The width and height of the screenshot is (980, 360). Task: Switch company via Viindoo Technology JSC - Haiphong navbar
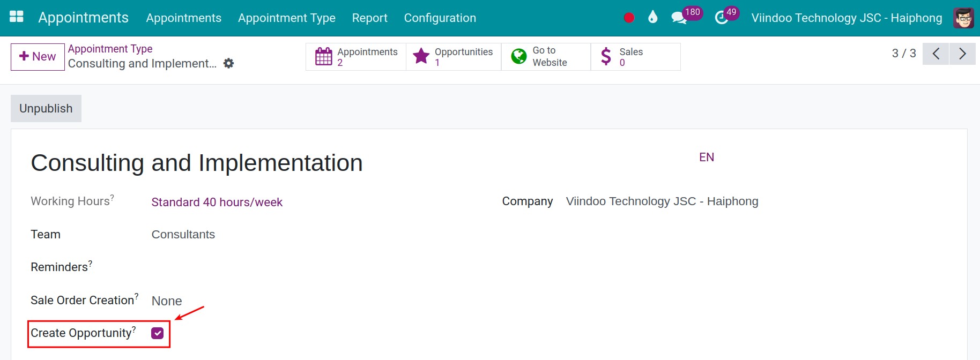[847, 18]
